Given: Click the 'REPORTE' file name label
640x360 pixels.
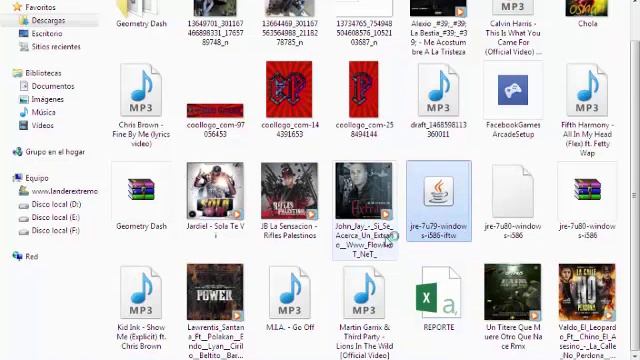Looking at the screenshot, I should (439, 327).
